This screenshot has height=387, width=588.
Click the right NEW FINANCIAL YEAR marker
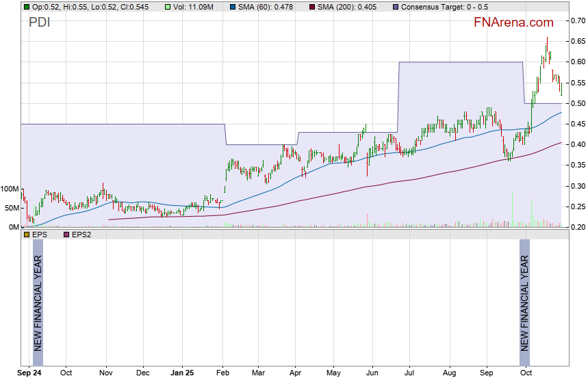[x=525, y=301]
